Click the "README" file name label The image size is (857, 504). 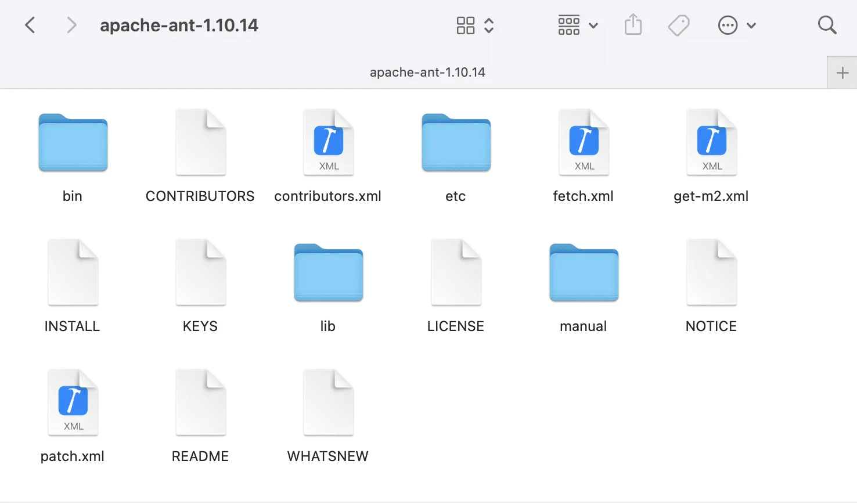(200, 456)
